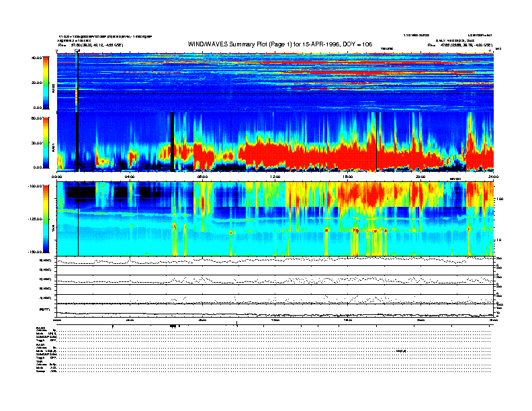Screen dimensions: 532x411
Task: Click the TNR spectrogram panel
Action: click(x=275, y=219)
